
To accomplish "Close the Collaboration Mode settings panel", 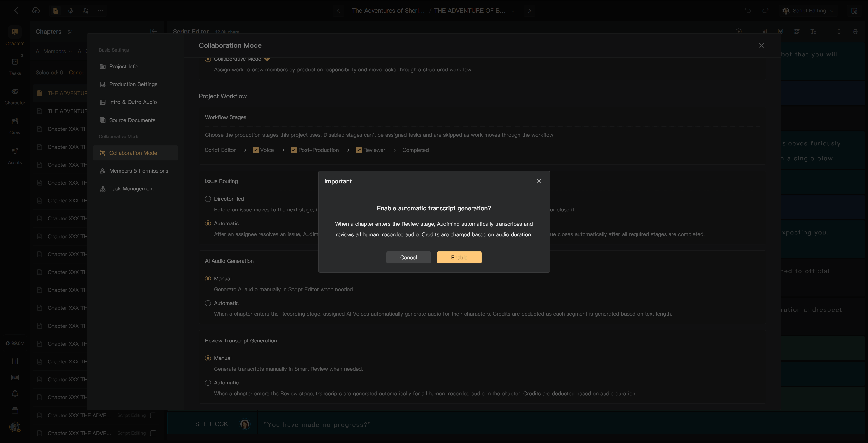I will tap(762, 45).
